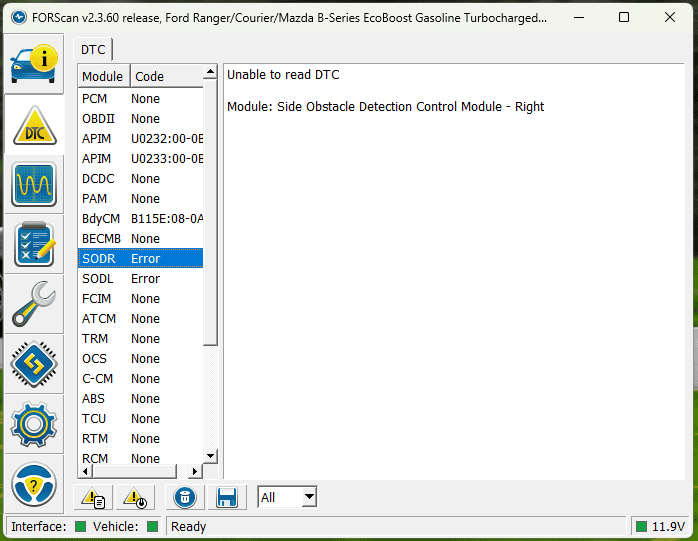
Task: Select the APIM U0232 row
Action: point(141,138)
